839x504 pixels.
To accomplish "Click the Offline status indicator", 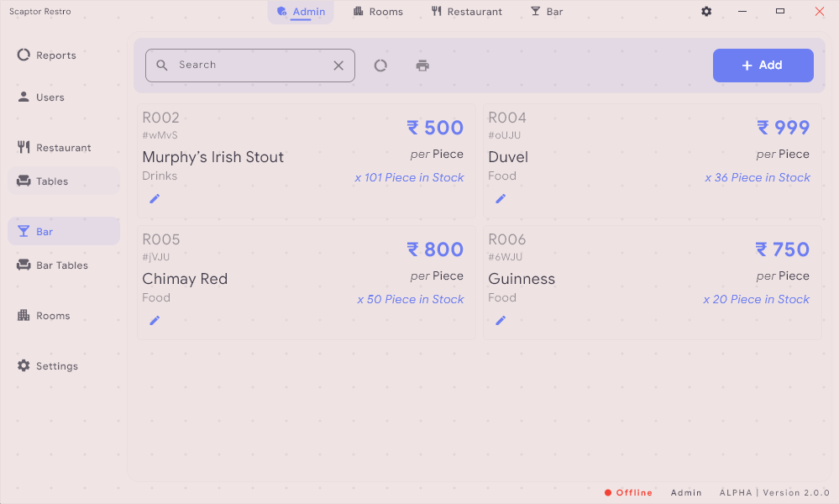I will point(628,493).
